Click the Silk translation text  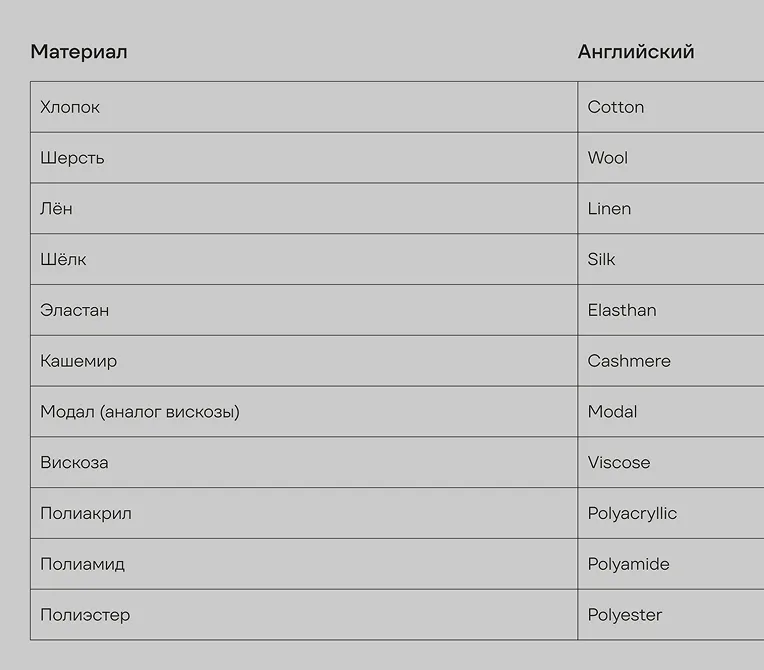[601, 259]
